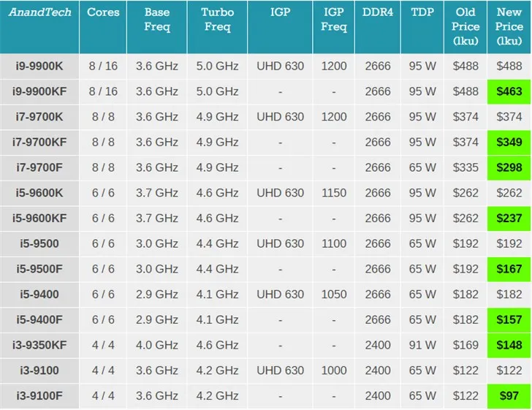
Task: Click the highlighted $167 new price
Action: pos(509,269)
